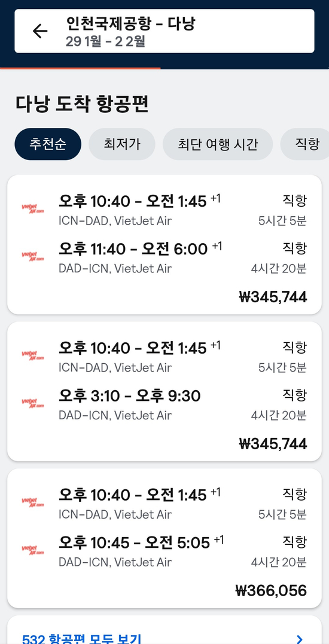Viewport: 329px width, 644px height.
Task: Tap the chevron next to 532 항공편 모두 보기
Action: pos(299,639)
